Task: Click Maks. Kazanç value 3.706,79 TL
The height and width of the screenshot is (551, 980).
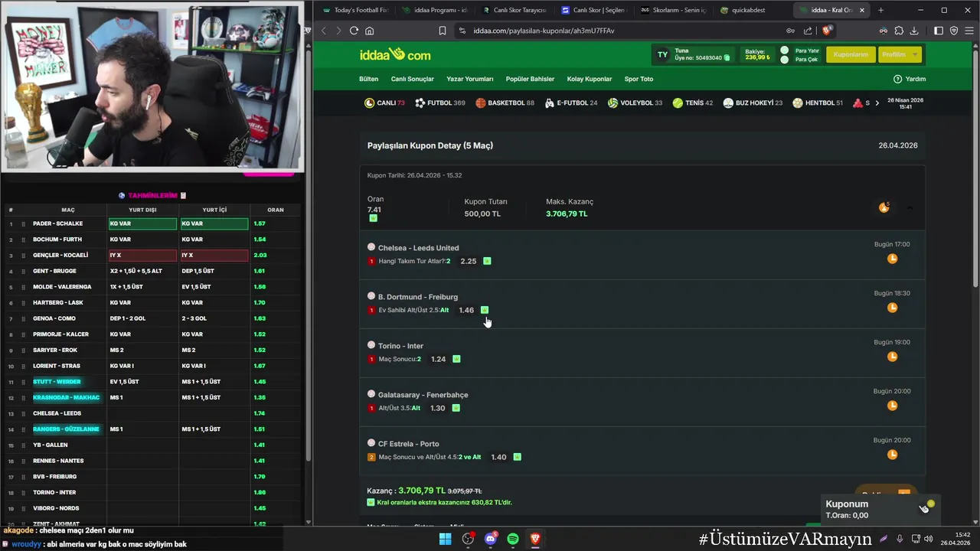Action: click(567, 214)
